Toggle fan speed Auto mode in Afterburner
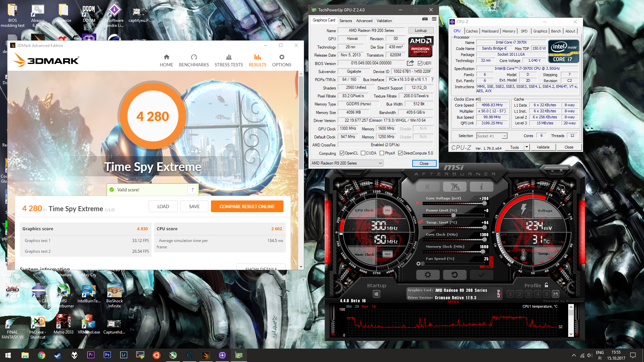This screenshot has height=362, width=644. pos(487,267)
